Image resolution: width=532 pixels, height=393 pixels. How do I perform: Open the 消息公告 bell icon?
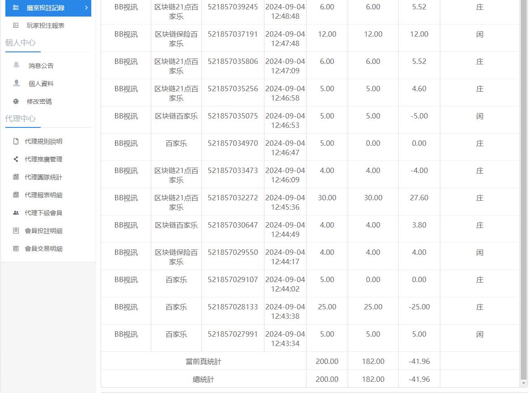click(x=16, y=65)
